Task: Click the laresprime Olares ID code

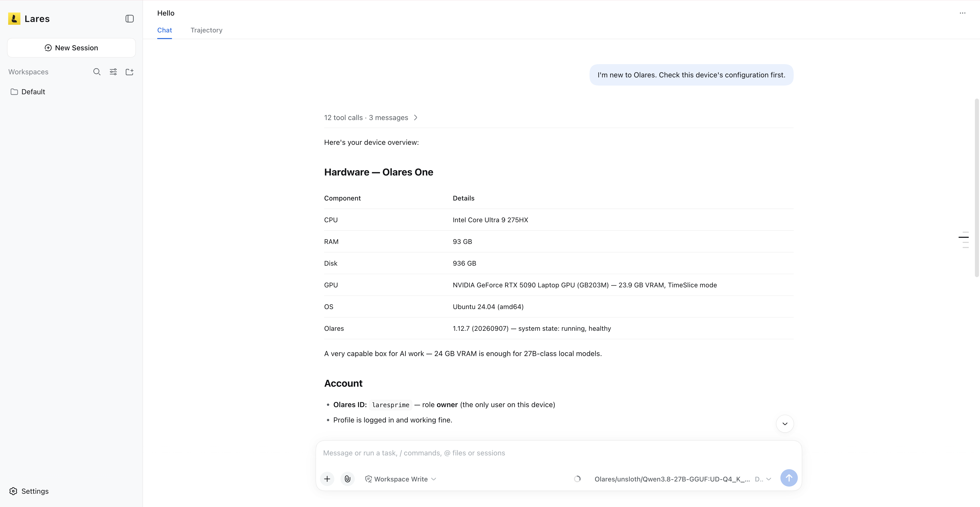Action: (391, 405)
